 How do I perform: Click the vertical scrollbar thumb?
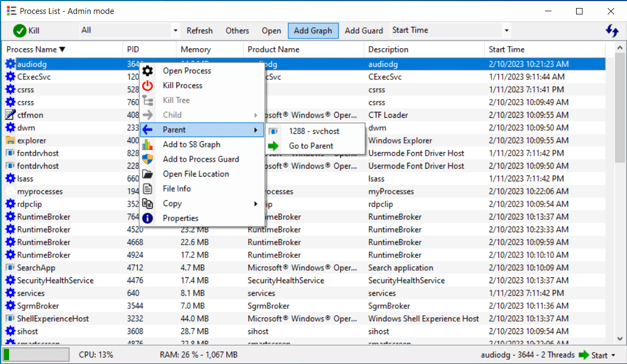point(619,108)
